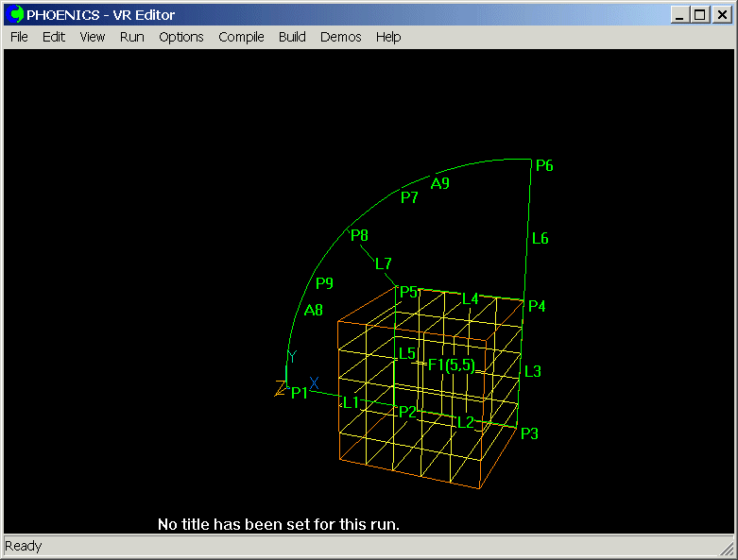Click the PHOENICS application icon in title bar
738x560 pixels.
pos(15,15)
